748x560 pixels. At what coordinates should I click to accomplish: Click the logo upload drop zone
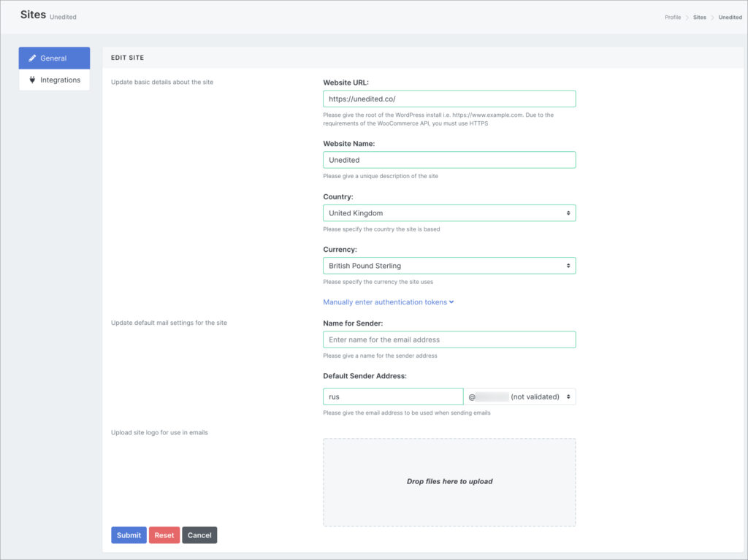coord(449,482)
